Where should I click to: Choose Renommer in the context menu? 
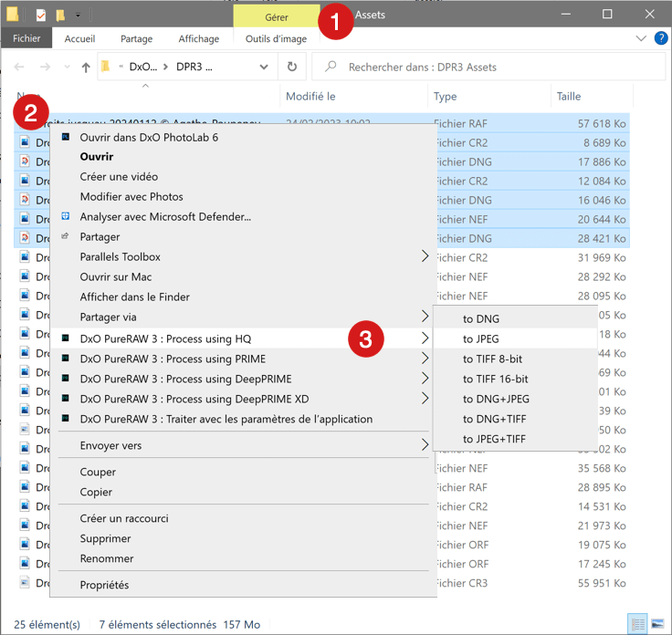click(107, 558)
